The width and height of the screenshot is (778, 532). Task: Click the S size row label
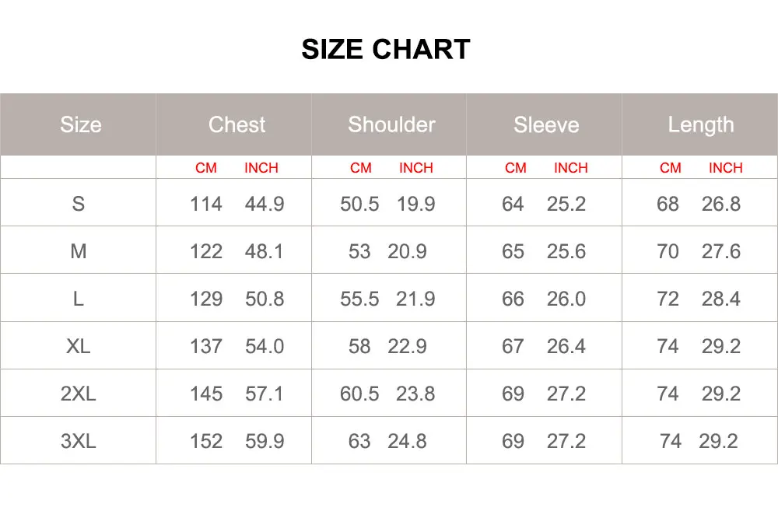79,204
